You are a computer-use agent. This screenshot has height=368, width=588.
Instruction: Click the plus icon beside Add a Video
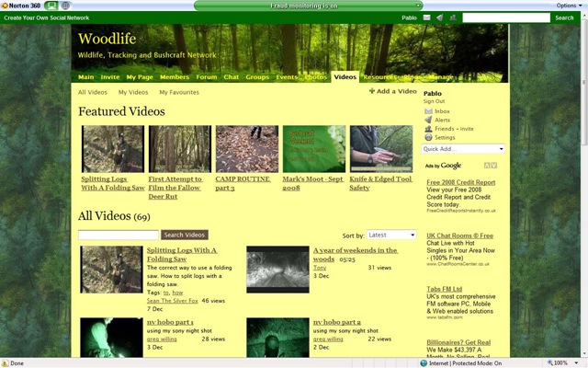coord(372,91)
